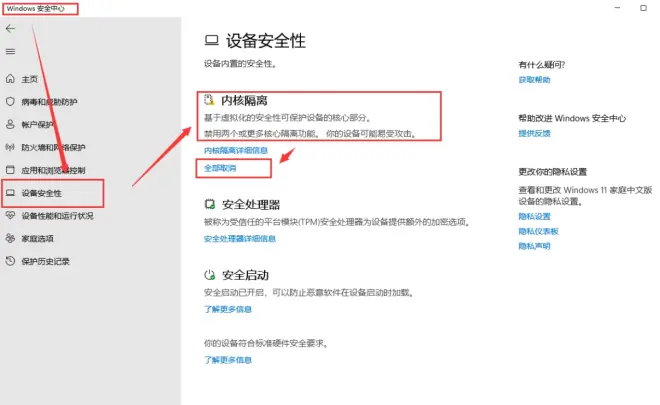Click 了解更多信息 under 安全启动
The width and height of the screenshot is (660, 405).
pos(228,309)
